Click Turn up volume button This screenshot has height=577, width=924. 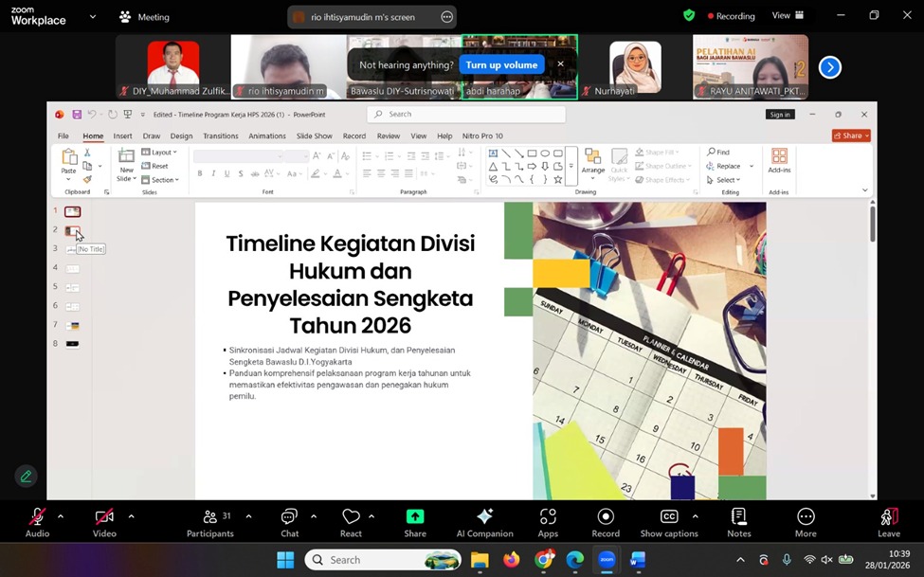point(501,64)
